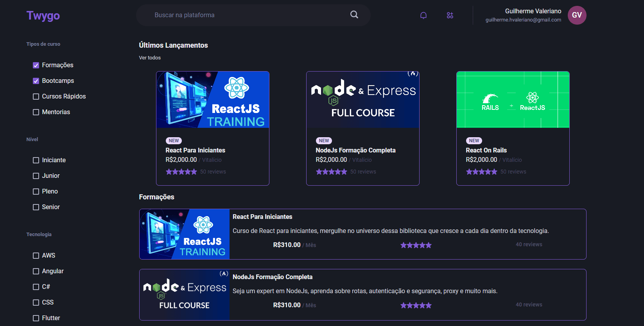Click Ver todos link

[150, 57]
